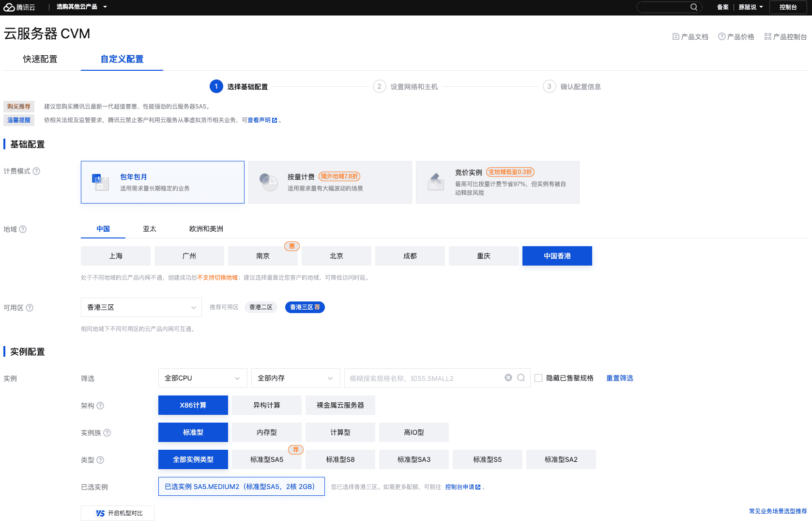Open the 全部CPU dropdown
This screenshot has height=521, width=812.
click(202, 378)
